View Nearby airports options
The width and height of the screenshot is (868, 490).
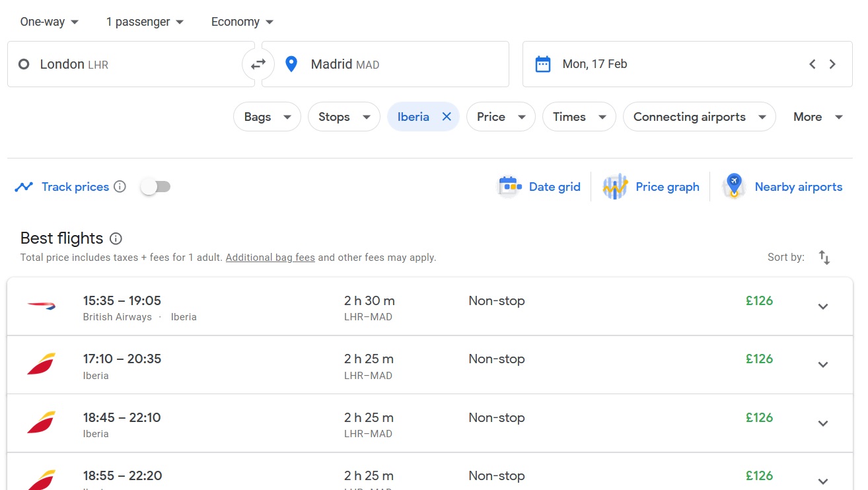(x=783, y=187)
